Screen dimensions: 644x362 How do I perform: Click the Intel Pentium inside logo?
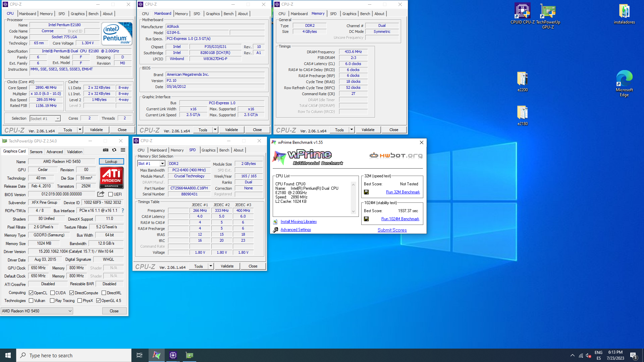pos(117,34)
